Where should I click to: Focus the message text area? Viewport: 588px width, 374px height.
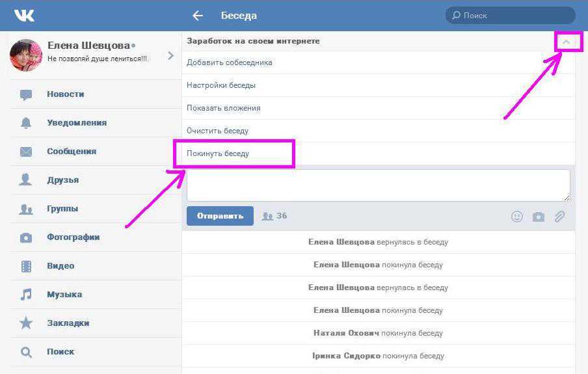point(379,185)
